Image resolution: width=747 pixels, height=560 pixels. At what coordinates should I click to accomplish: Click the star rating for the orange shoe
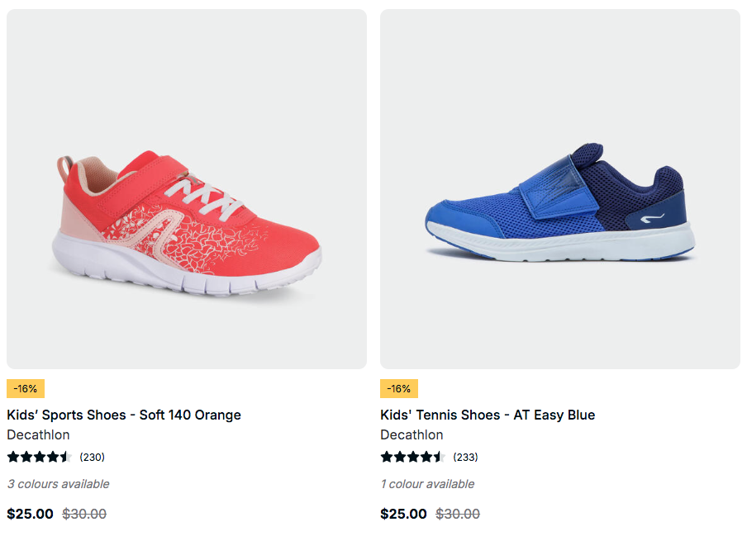[x=40, y=457]
